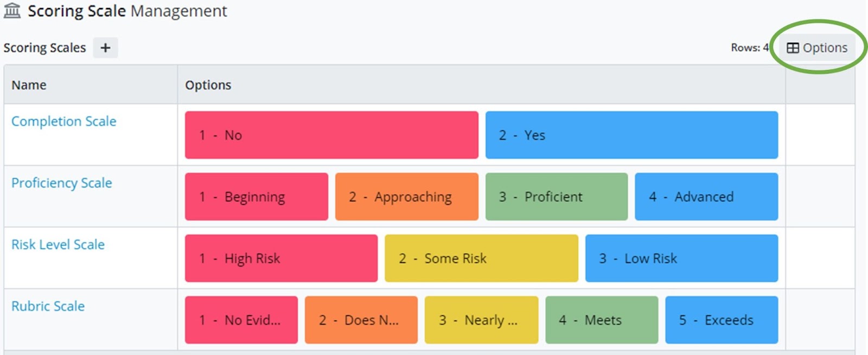Click the blue '3 - Low Risk' option
Image resolution: width=868 pixels, height=355 pixels.
(x=681, y=259)
